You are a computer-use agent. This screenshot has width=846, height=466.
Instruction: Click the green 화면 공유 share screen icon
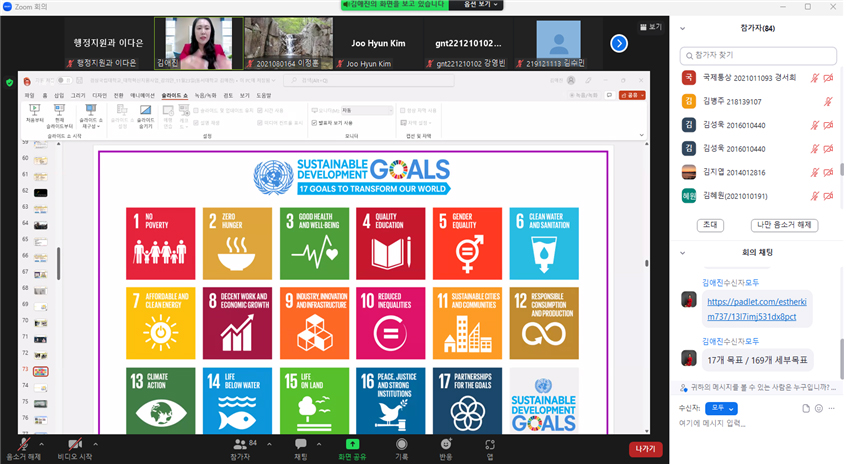pos(352,444)
